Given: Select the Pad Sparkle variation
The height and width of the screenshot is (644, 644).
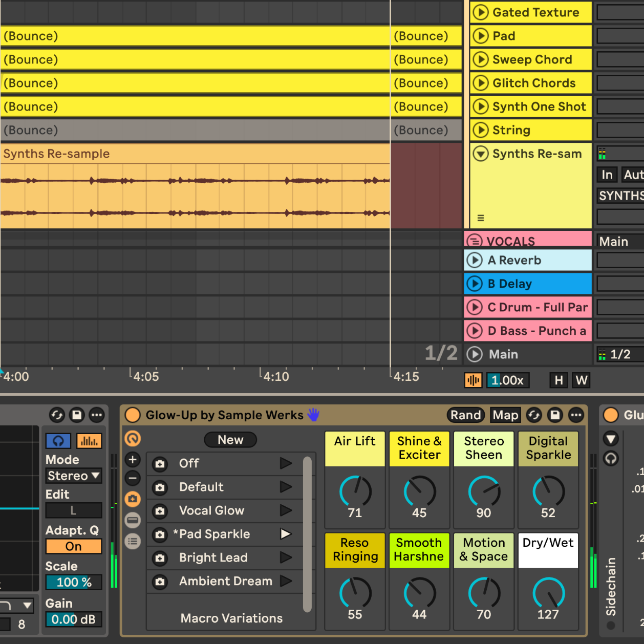Looking at the screenshot, I should pyautogui.click(x=214, y=534).
